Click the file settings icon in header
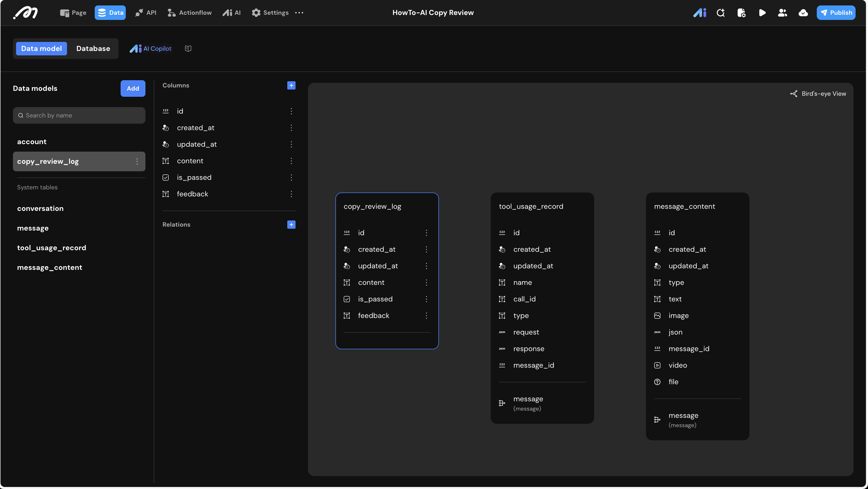 741,13
